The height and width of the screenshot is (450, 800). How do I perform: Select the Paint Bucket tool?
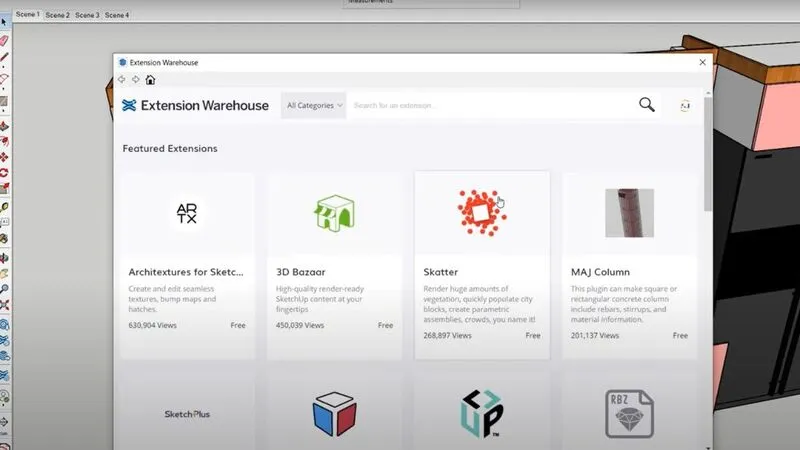pos(4,238)
